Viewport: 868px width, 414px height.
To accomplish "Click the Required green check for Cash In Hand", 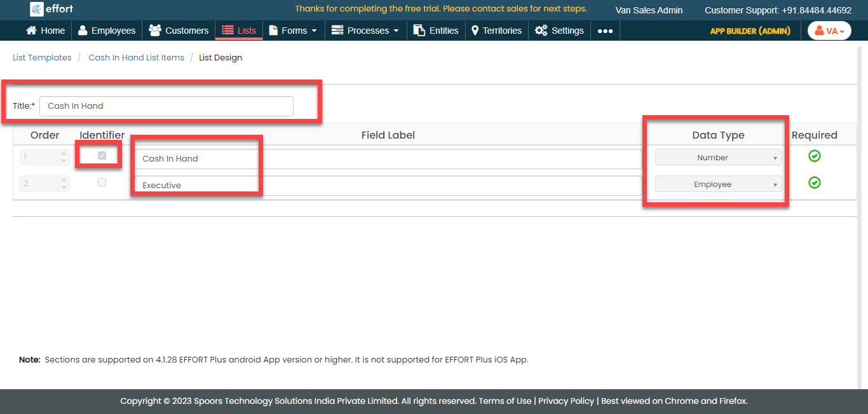I will point(814,156).
